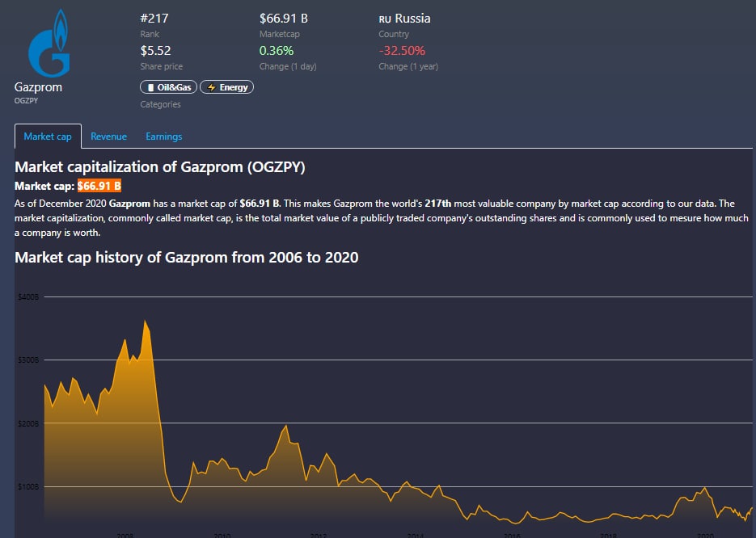Image resolution: width=756 pixels, height=538 pixels.
Task: Click the Gazprom flame logo
Action: (x=49, y=44)
